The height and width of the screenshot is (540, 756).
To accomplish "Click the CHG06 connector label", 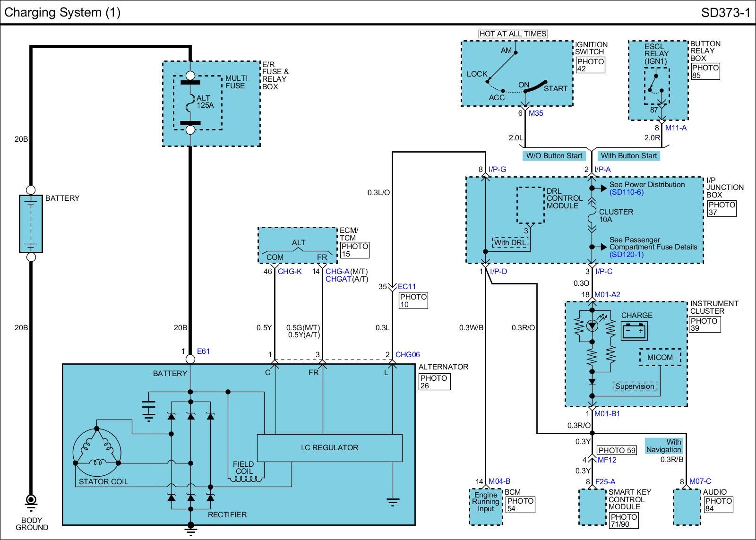I will [407, 355].
